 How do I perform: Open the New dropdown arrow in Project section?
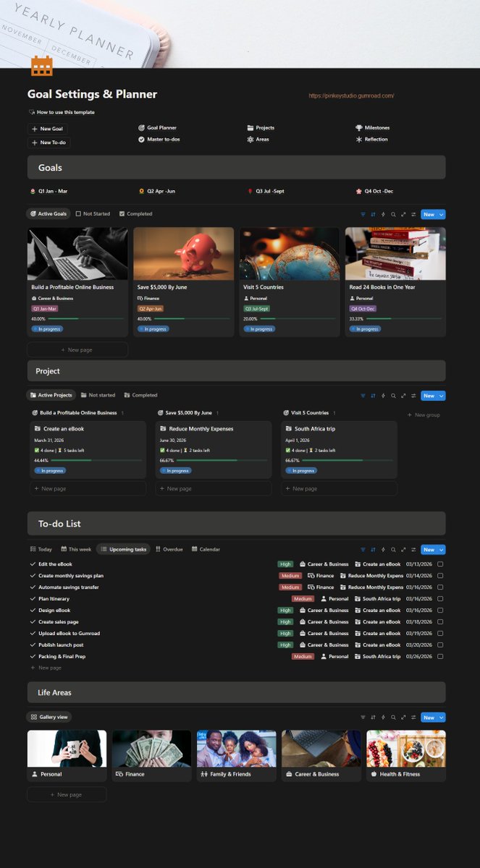click(442, 396)
